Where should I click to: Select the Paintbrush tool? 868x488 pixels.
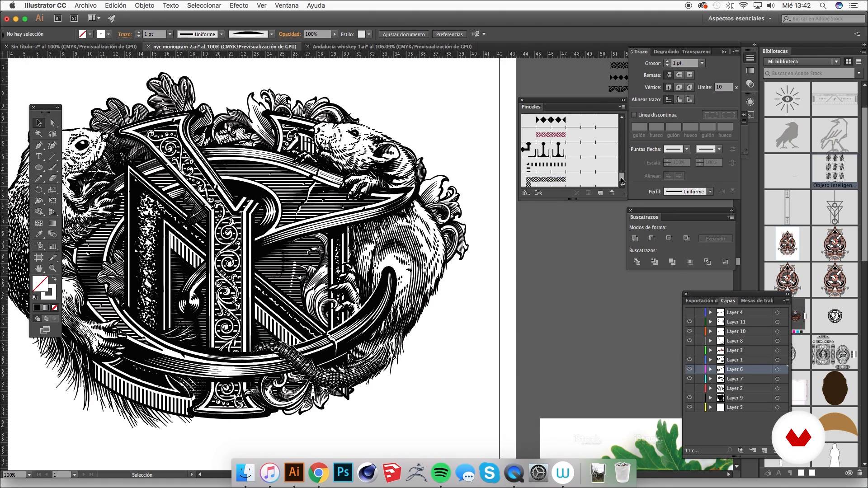52,167
